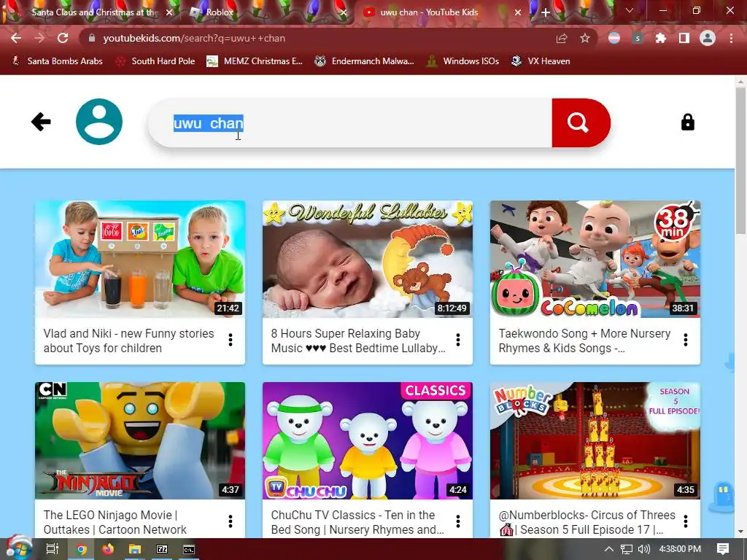Open Command Prompt from the taskbar
The height and width of the screenshot is (560, 747).
coord(189,549)
